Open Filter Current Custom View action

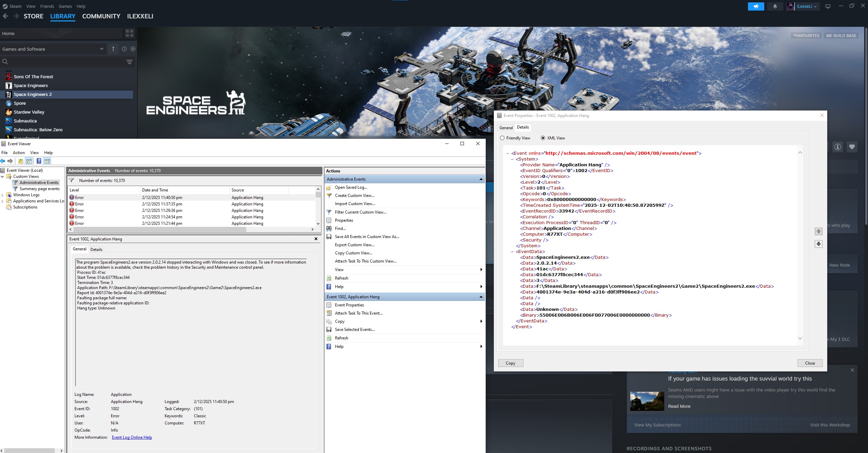coord(361,212)
